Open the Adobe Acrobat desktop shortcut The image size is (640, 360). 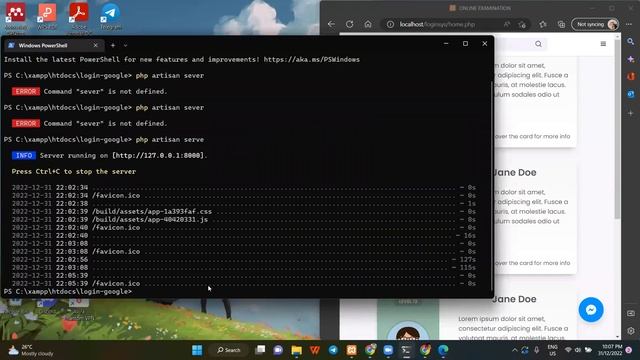coord(78,17)
